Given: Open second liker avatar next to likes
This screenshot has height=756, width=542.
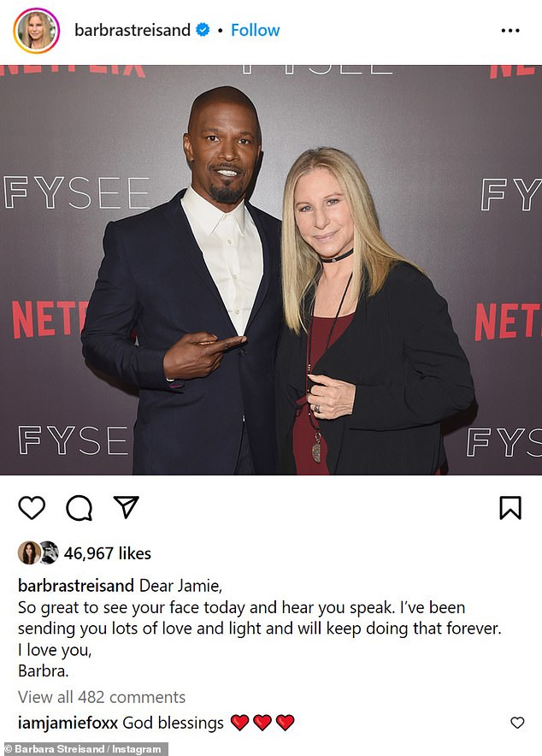Looking at the screenshot, I should pos(49,552).
